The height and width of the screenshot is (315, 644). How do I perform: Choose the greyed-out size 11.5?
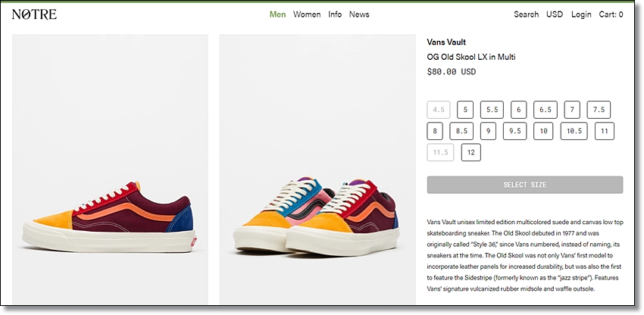click(440, 152)
